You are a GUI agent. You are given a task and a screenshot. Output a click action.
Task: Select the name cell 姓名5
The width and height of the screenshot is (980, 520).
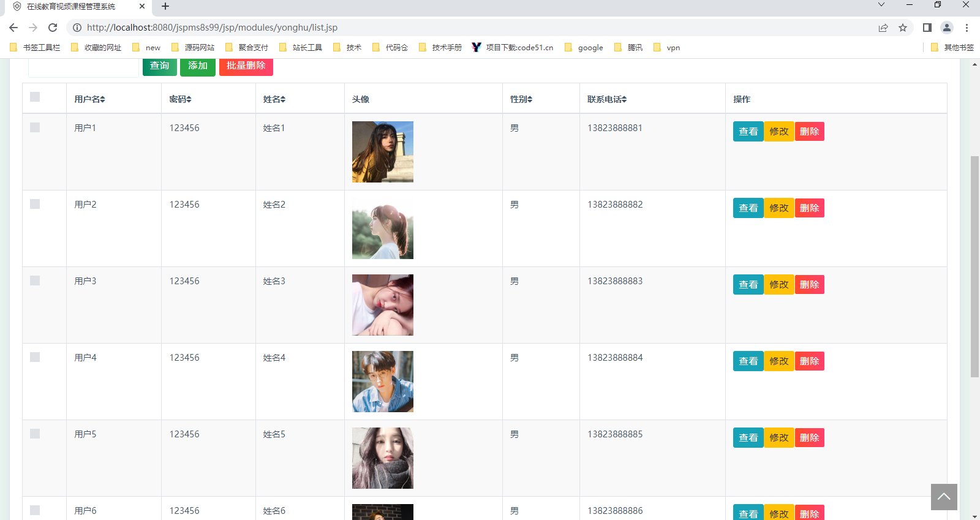pyautogui.click(x=274, y=434)
